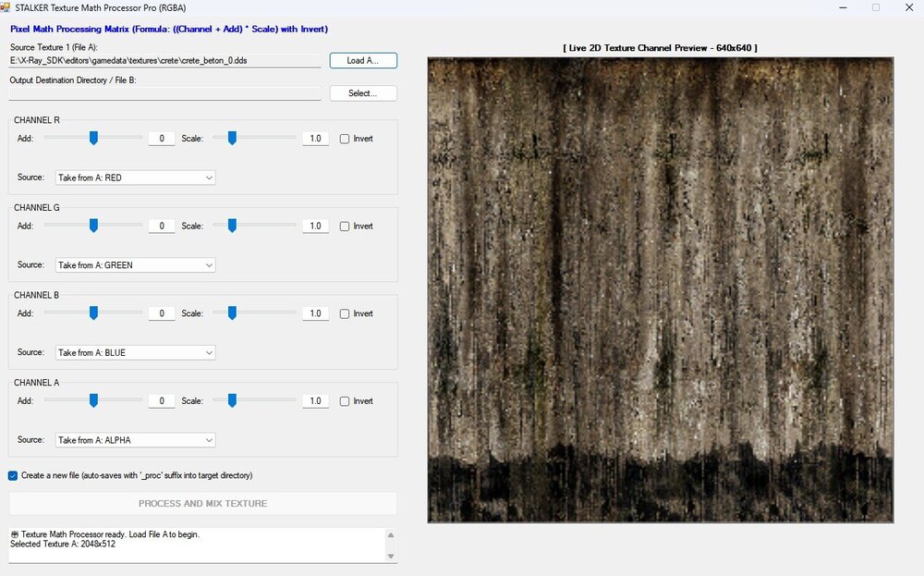This screenshot has width=924, height=576.
Task: Expand the Take from A: ALPHA dropdown
Action: click(x=136, y=440)
